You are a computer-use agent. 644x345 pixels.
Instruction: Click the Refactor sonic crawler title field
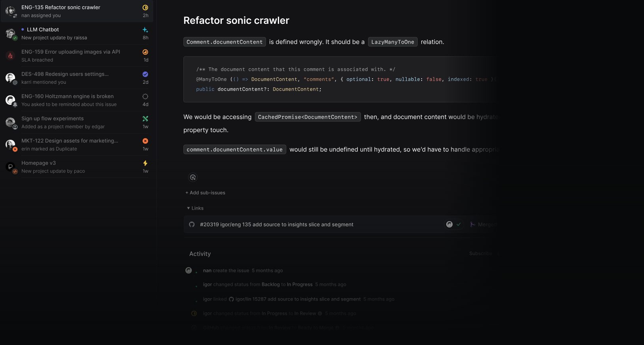[x=236, y=21]
